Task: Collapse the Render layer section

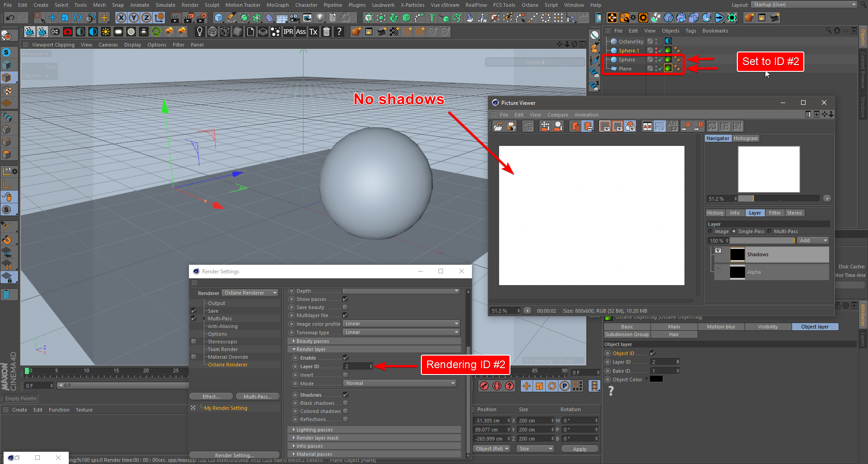Action: [x=374, y=349]
